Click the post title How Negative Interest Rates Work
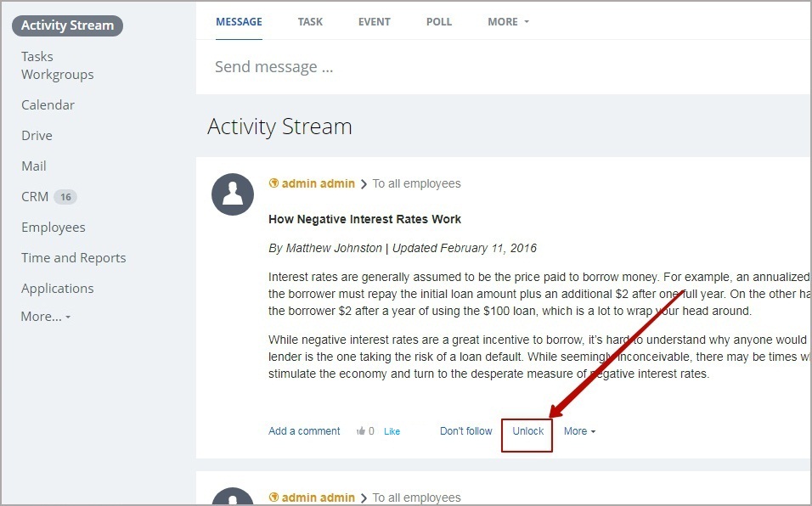This screenshot has width=812, height=506. coord(364,219)
